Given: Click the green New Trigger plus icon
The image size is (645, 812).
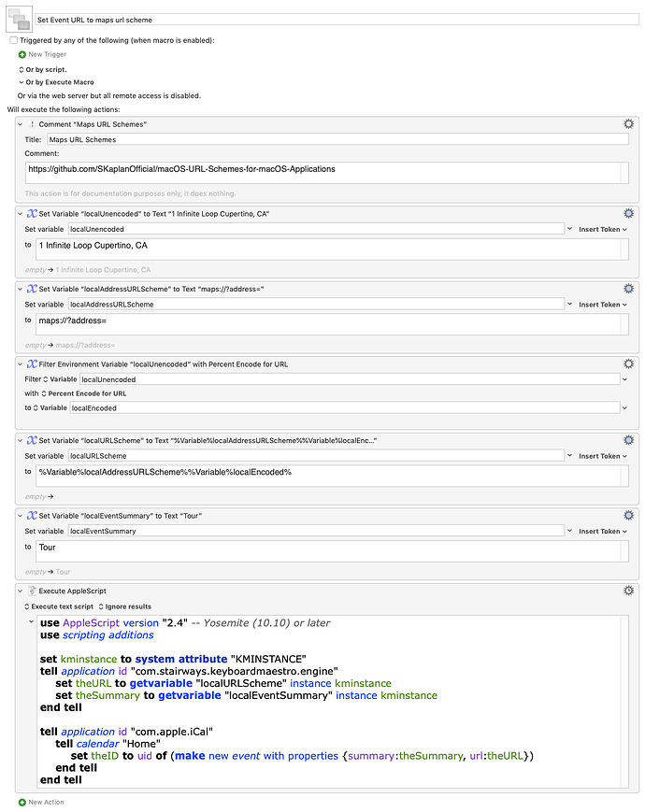Looking at the screenshot, I should pos(21,54).
